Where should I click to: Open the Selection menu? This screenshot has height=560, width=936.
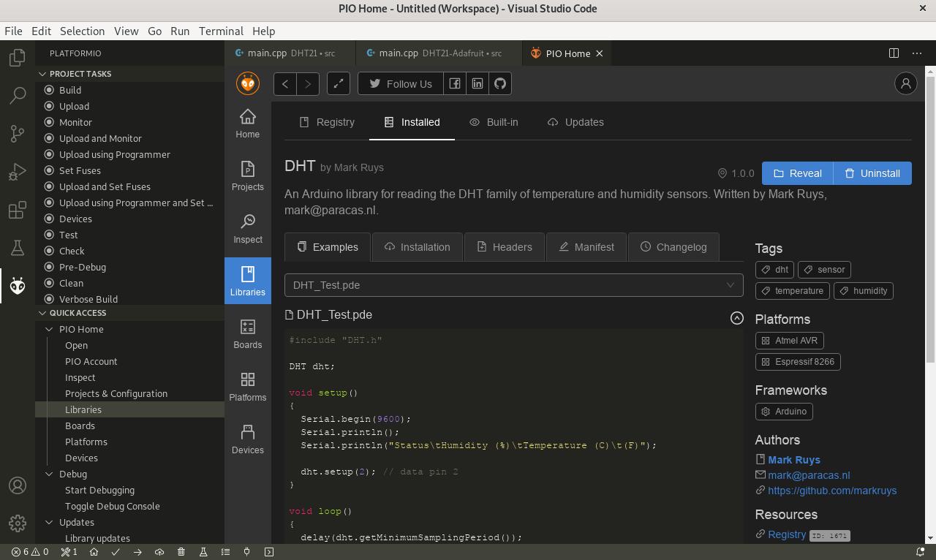[82, 31]
